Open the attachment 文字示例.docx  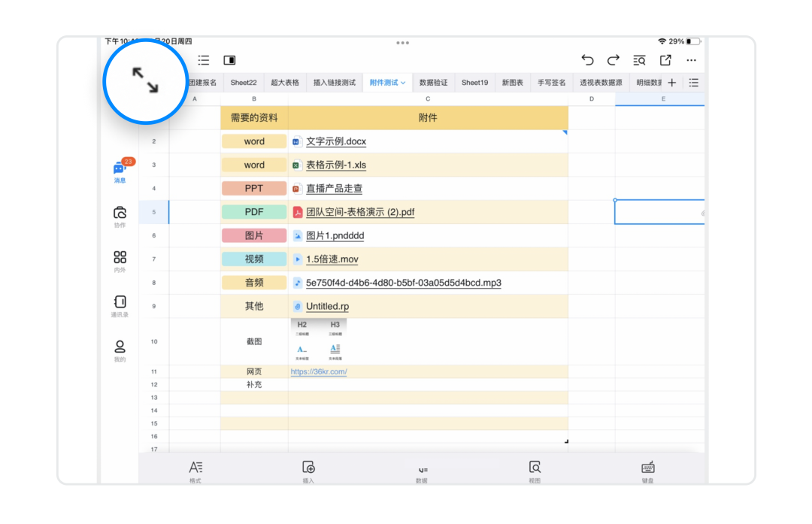[x=335, y=141]
